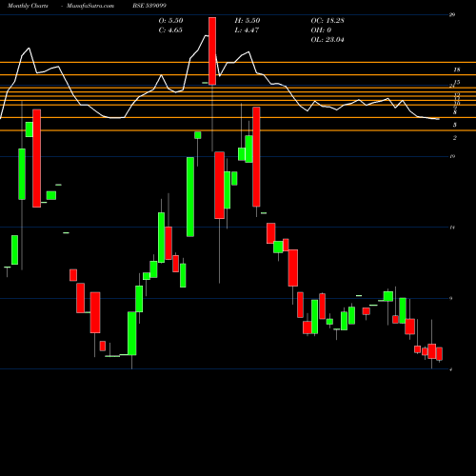Click the high value 'H: 5.50'

[248, 21]
